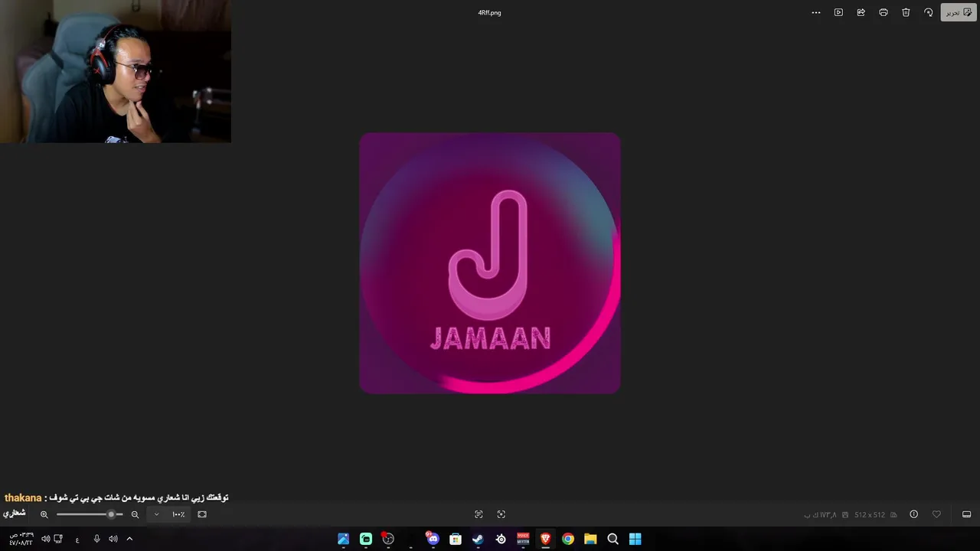Open the ١٠٠٪ zoom level dropdown
Image resolution: width=980 pixels, height=551 pixels.
click(x=169, y=514)
